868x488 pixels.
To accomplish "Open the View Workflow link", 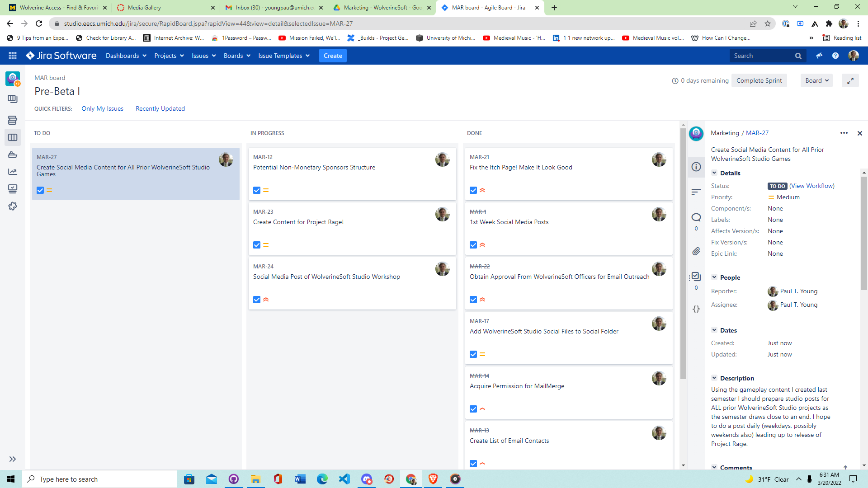I will tap(812, 186).
